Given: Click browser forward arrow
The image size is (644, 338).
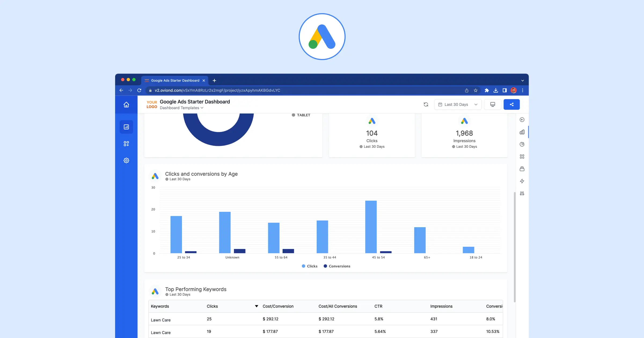Looking at the screenshot, I should [x=130, y=90].
